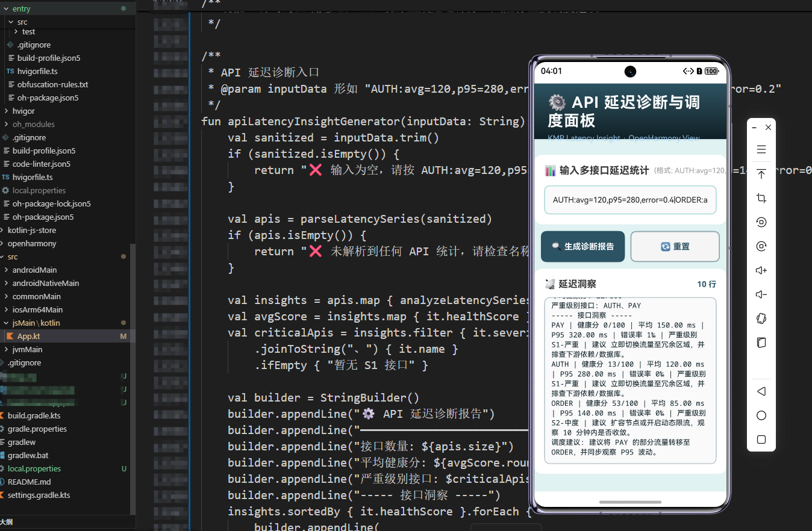
Task: Click the bar chart icon by input heading
Action: click(550, 170)
